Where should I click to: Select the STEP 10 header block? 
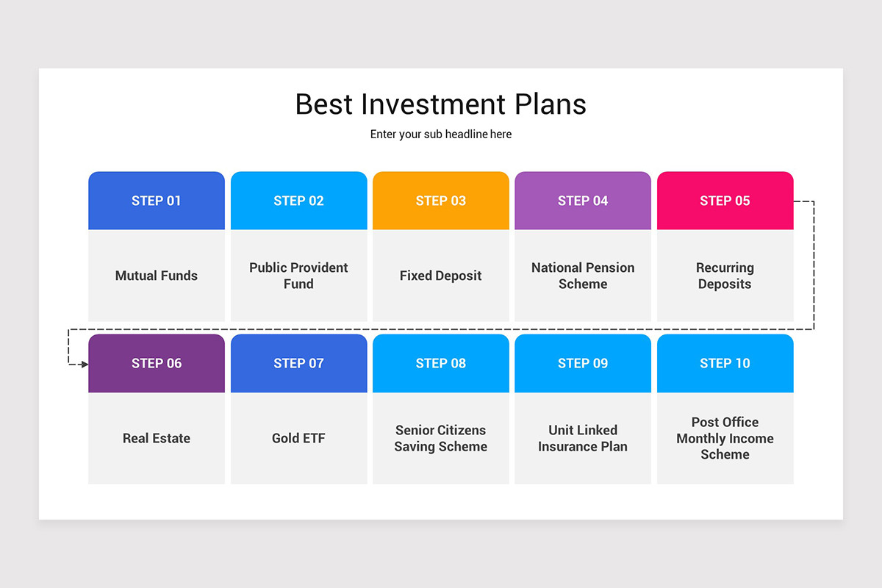pos(725,363)
